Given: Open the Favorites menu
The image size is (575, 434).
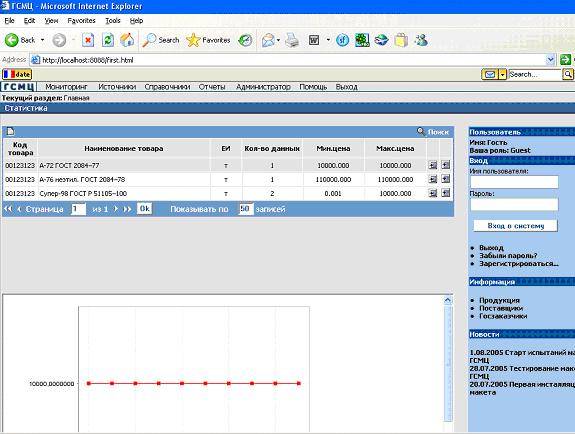Looking at the screenshot, I should 81,21.
